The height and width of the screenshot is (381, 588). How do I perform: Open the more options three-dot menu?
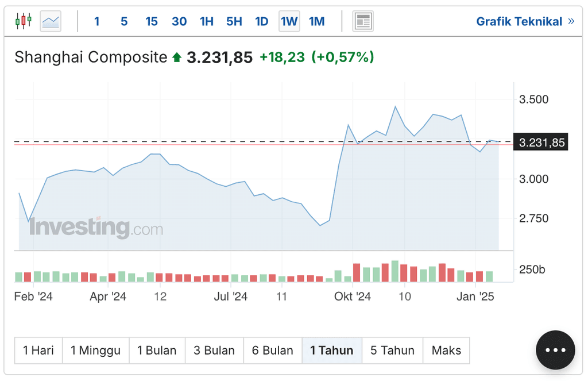tap(555, 349)
